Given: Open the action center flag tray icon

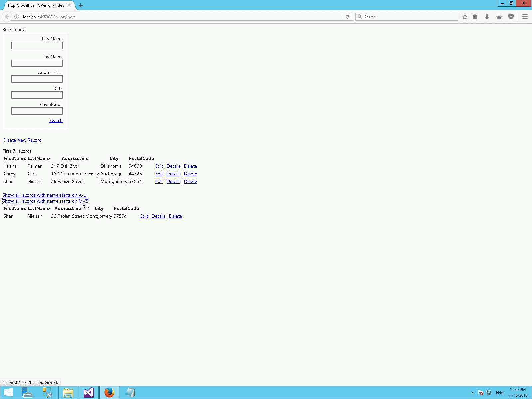Looking at the screenshot, I should 481,393.
